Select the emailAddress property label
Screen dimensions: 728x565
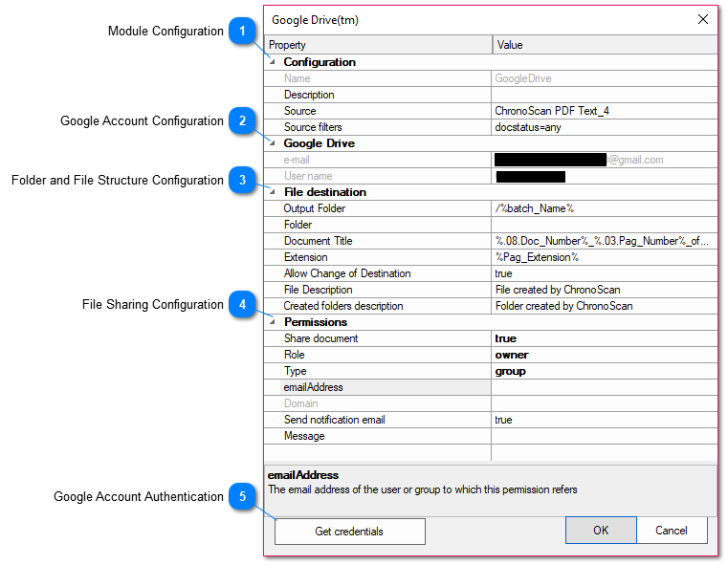[x=314, y=387]
